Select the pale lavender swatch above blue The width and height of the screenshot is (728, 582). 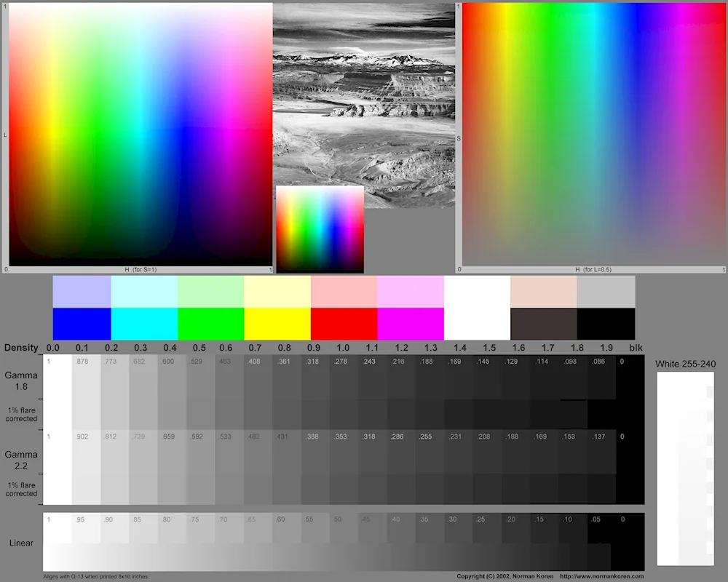point(82,291)
